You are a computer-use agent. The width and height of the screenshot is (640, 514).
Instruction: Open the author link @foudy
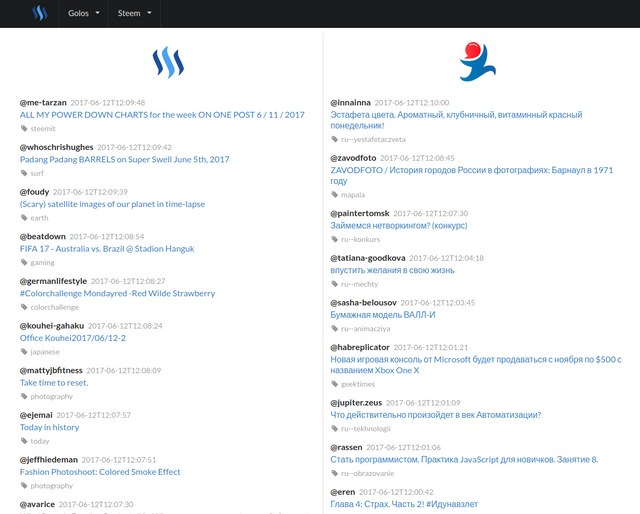pyautogui.click(x=34, y=192)
